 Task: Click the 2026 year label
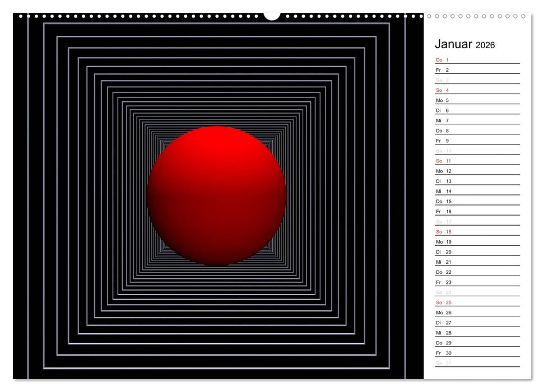coord(485,45)
